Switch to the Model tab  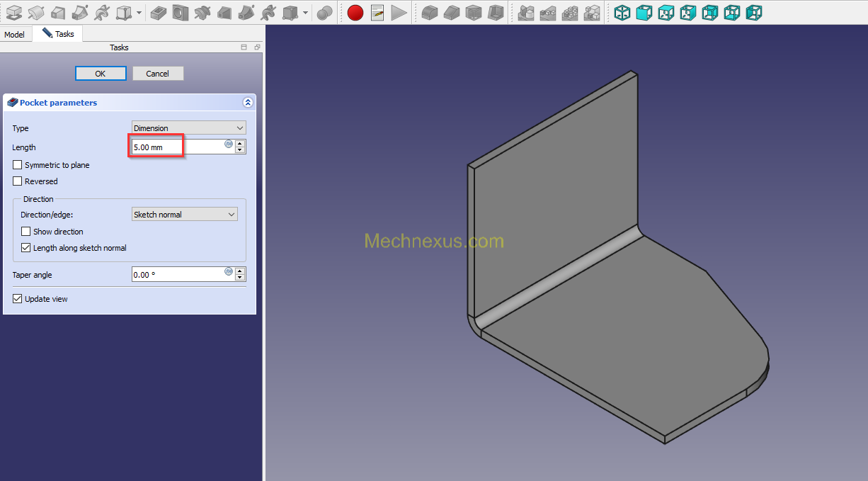click(x=14, y=34)
